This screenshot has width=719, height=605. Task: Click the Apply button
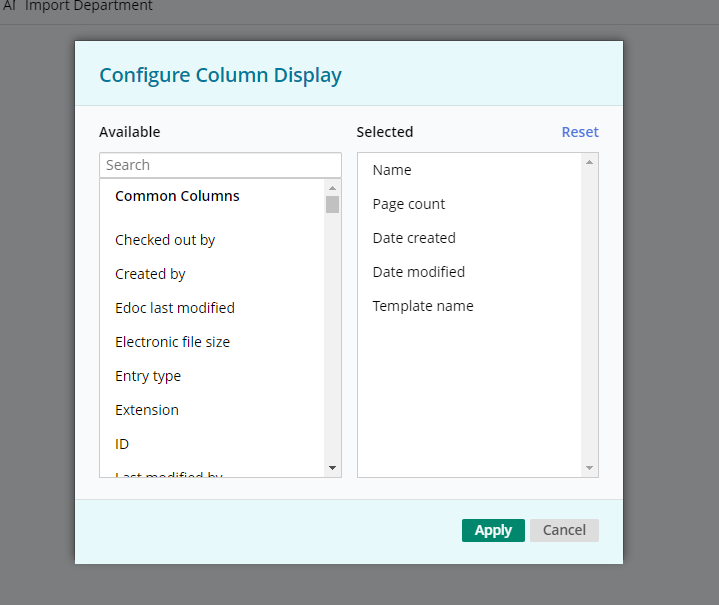[x=493, y=530]
